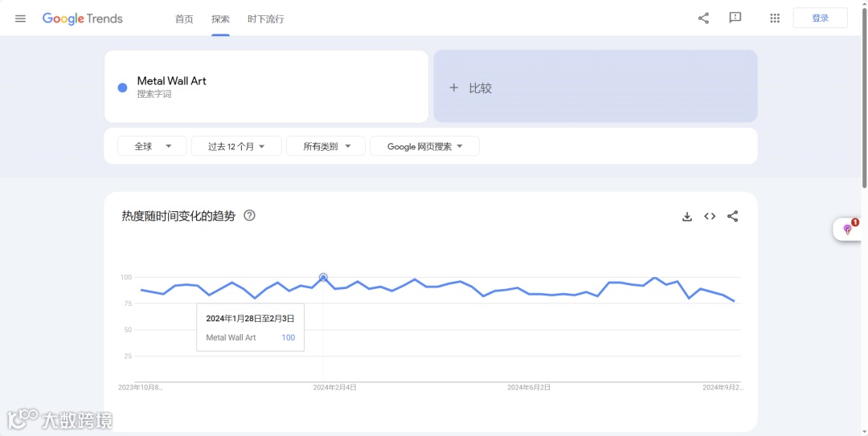Add a comparison term with 比较
868x436 pixels.
[x=595, y=86]
